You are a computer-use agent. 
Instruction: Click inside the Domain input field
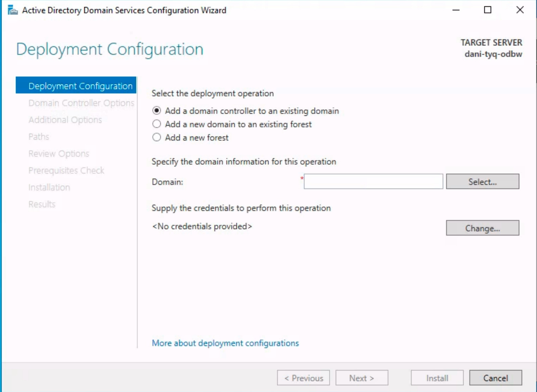click(373, 181)
